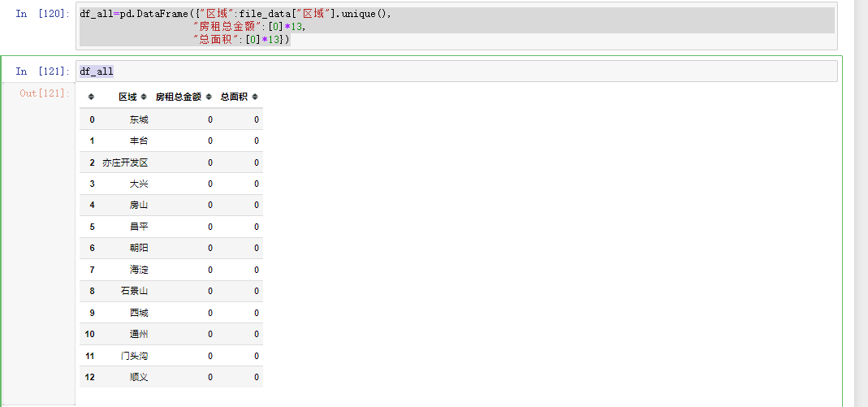Click row index 6
868x407 pixels.
[92, 248]
